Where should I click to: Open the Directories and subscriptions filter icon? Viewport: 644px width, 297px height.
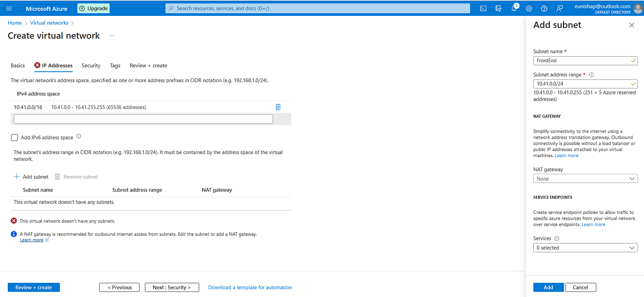click(x=498, y=9)
